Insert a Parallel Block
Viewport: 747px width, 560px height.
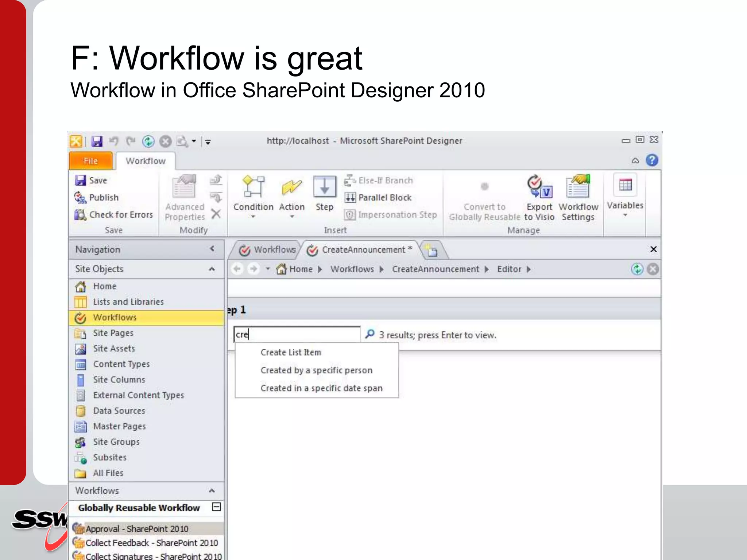click(378, 198)
